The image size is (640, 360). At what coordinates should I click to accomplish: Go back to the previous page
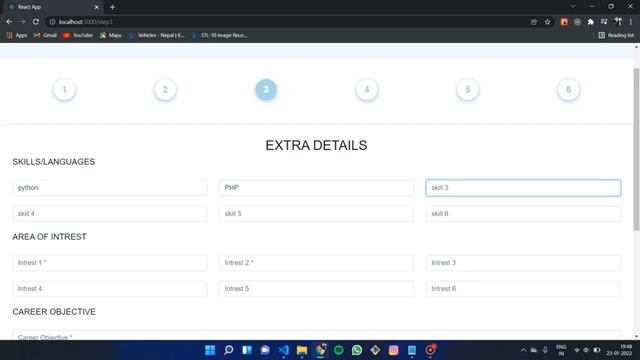tap(9, 22)
